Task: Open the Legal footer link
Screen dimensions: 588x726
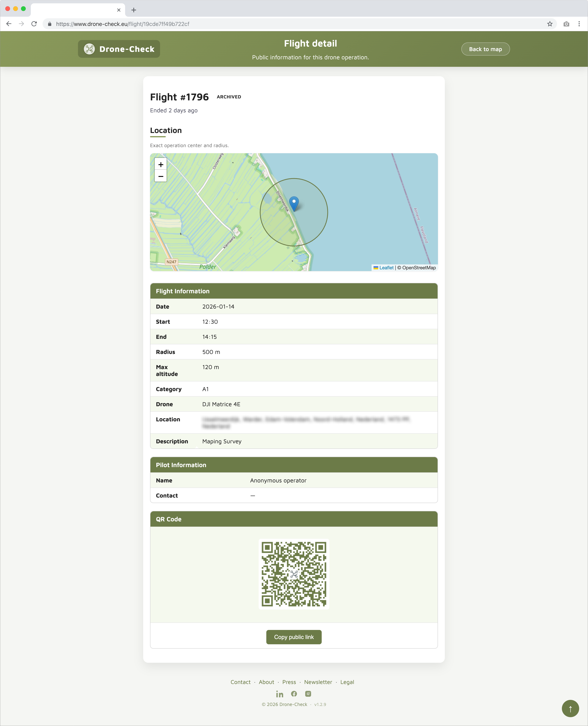Action: pos(347,682)
